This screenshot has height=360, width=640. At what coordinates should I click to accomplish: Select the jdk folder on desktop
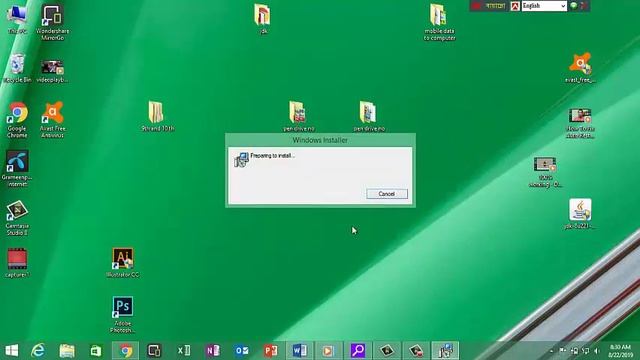pyautogui.click(x=262, y=19)
